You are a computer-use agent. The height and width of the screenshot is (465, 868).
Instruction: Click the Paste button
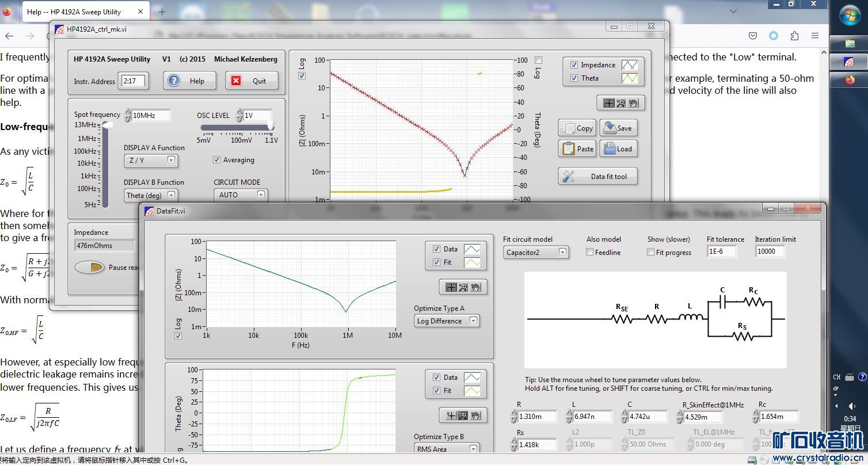tap(577, 148)
